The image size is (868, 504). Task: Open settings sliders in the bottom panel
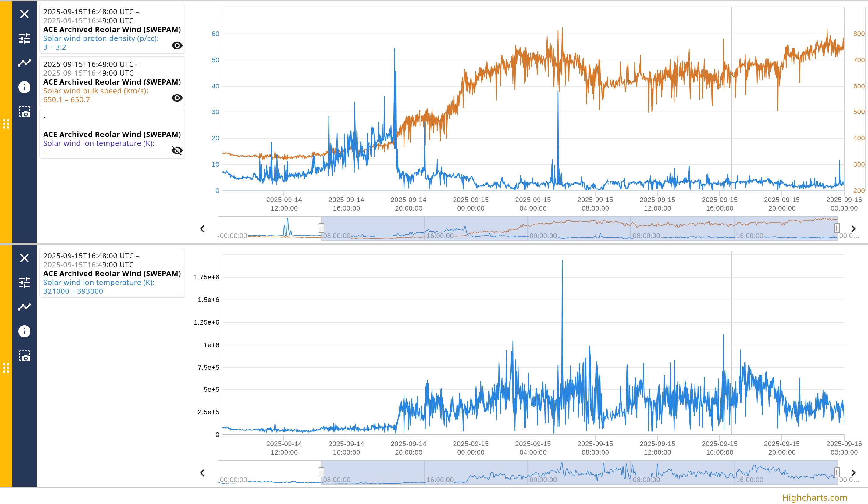24,282
